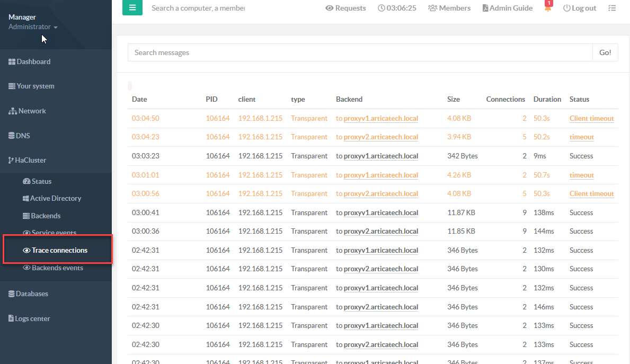Open Requests in the top bar
The width and height of the screenshot is (630, 364).
coord(345,8)
